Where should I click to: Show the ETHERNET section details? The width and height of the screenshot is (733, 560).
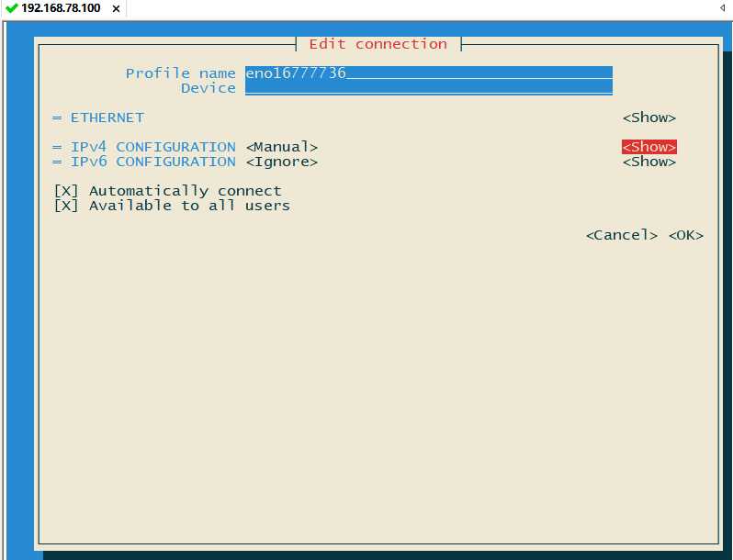pos(648,118)
